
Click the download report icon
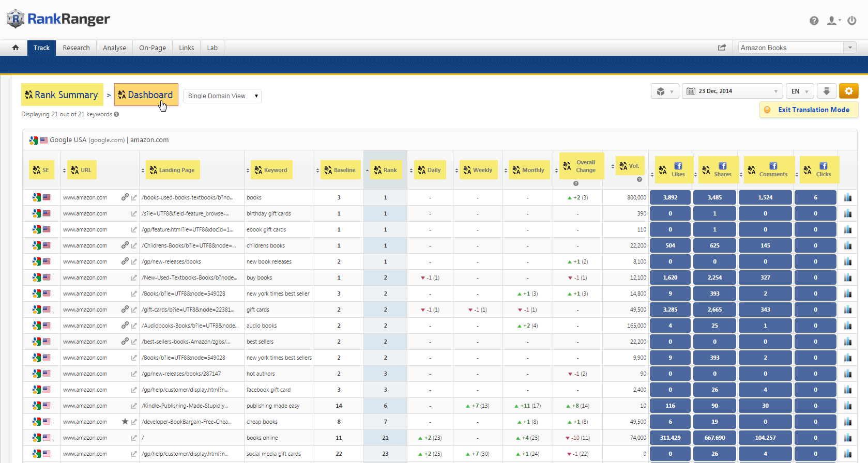click(827, 91)
